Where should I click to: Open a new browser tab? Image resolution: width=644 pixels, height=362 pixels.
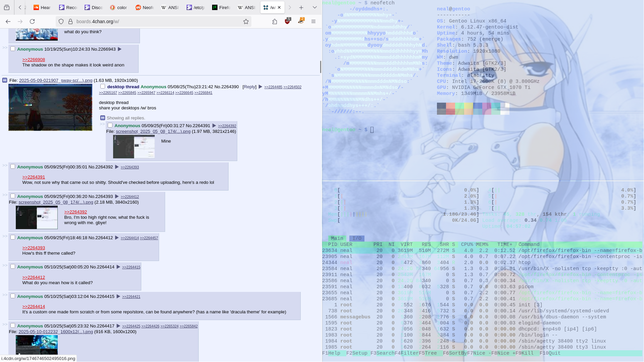pos(301,7)
